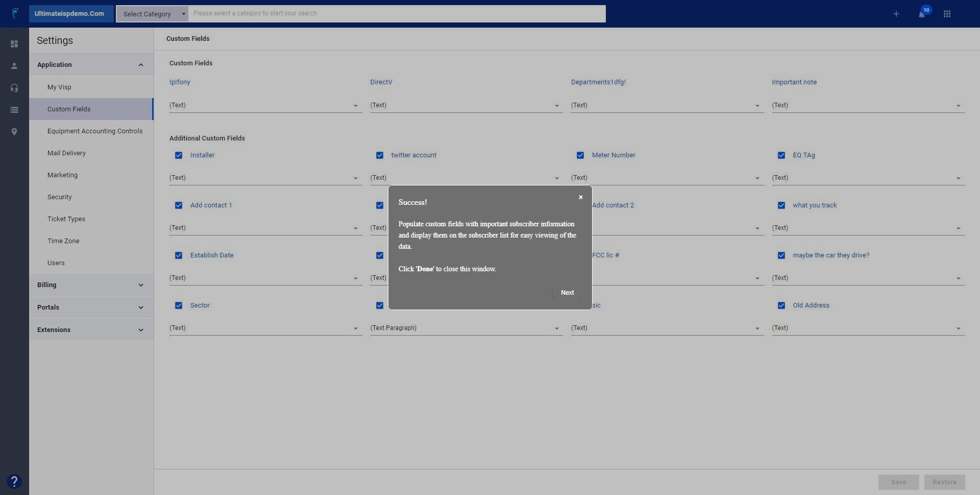Viewport: 980px width, 495px height.
Task: Collapse the Application settings section
Action: tap(91, 65)
